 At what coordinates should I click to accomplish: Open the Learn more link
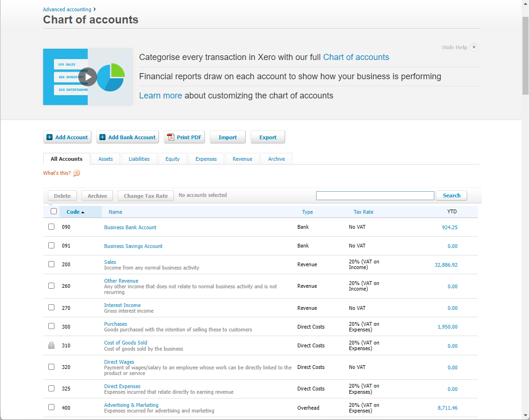tap(160, 95)
